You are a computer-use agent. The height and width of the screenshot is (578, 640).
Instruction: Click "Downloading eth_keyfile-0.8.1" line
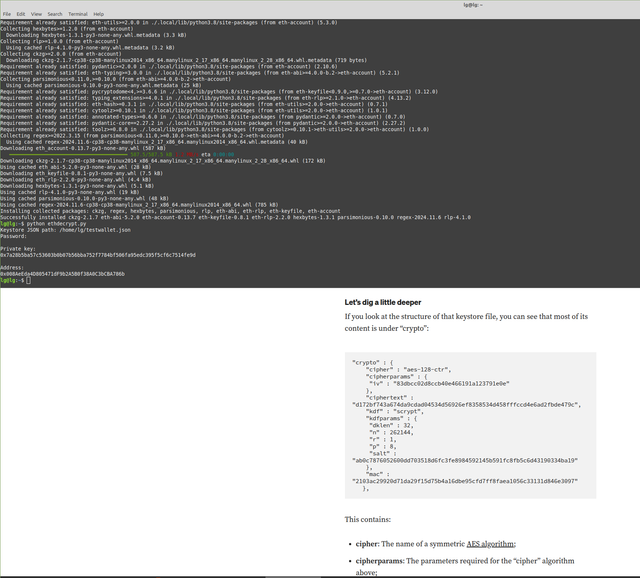[81, 173]
